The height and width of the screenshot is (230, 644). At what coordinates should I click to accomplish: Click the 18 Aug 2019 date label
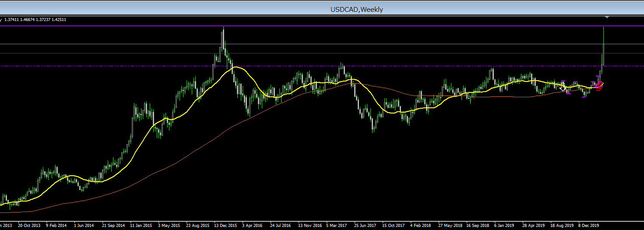[562, 226]
